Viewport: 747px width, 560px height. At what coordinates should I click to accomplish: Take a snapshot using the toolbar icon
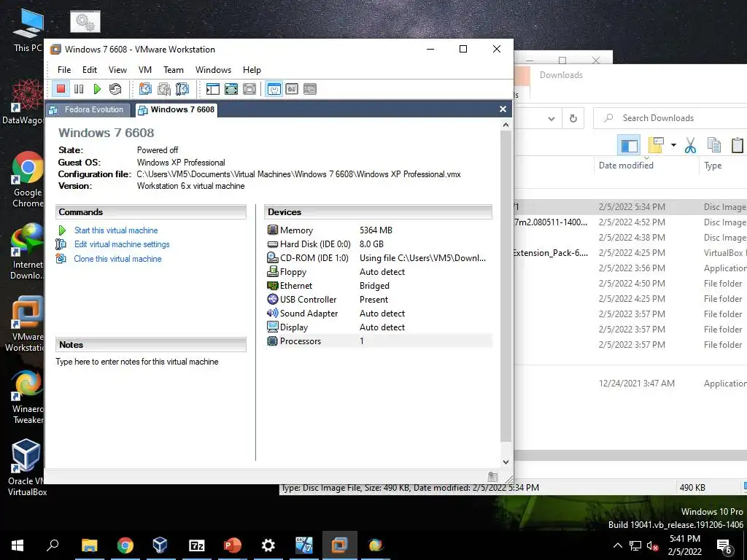click(x=145, y=88)
